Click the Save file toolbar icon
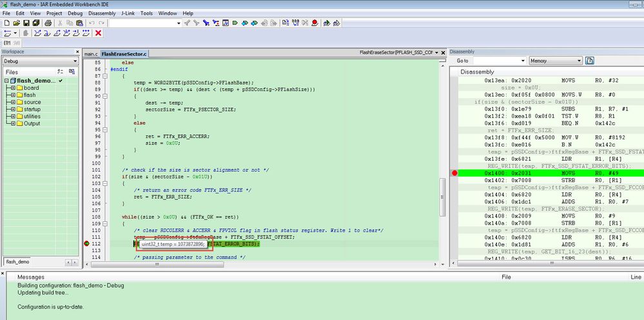This screenshot has width=644, height=320. click(x=27, y=23)
